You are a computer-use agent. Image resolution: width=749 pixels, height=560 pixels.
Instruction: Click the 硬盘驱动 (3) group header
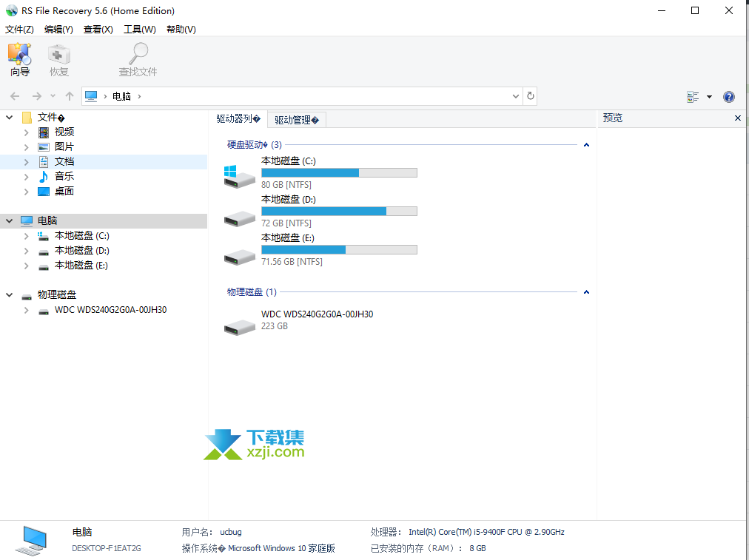click(255, 145)
